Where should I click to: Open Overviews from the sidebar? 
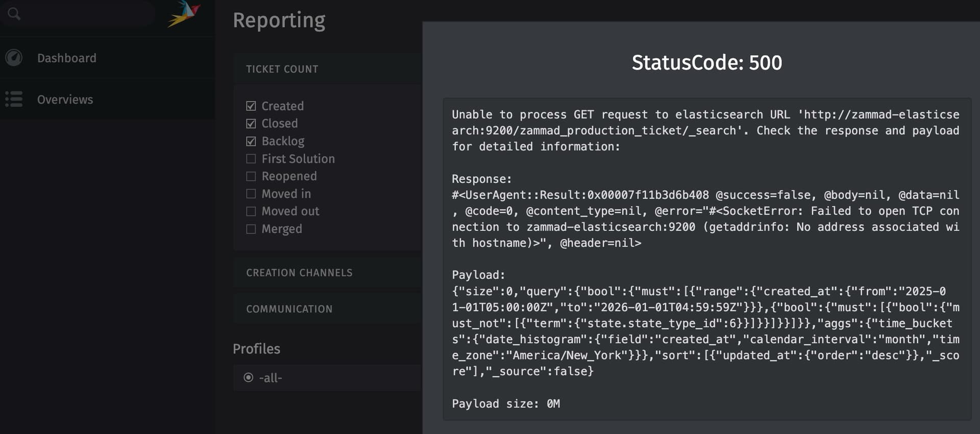[x=65, y=100]
